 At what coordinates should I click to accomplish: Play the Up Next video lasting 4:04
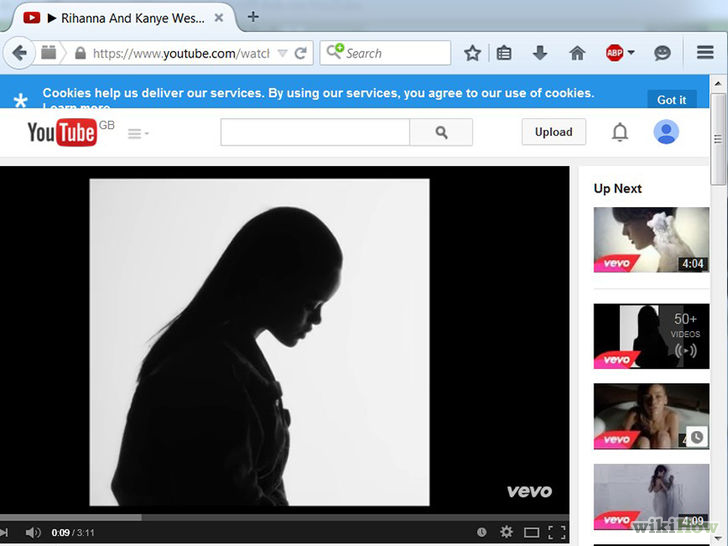point(651,240)
